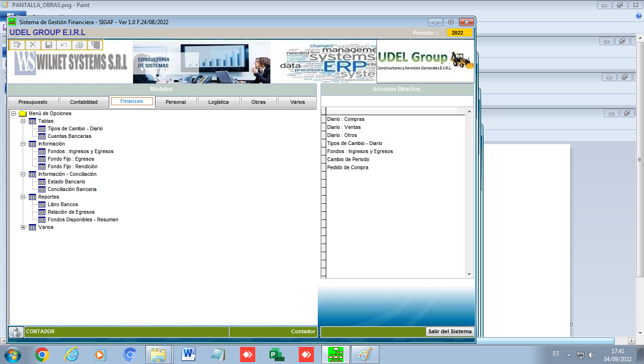644x364 pixels.
Task: Click the undo arrow toolbar icon
Action: (64, 45)
